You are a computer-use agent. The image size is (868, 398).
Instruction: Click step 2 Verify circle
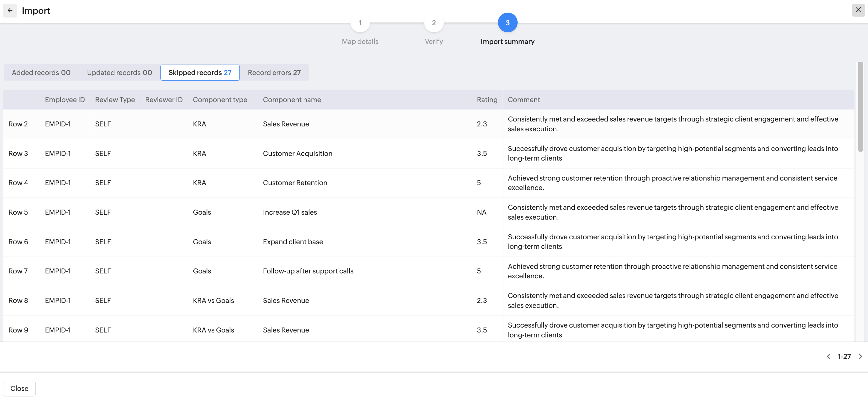(434, 22)
